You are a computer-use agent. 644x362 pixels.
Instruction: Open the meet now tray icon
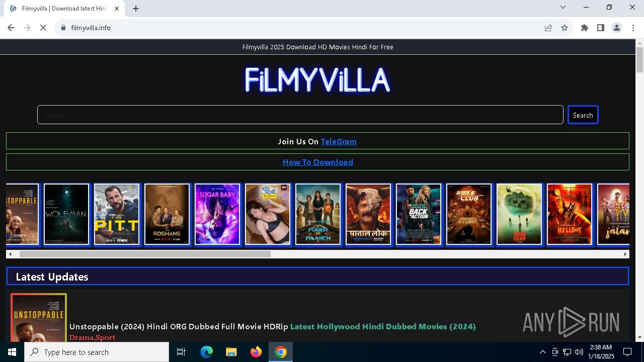pos(555,352)
